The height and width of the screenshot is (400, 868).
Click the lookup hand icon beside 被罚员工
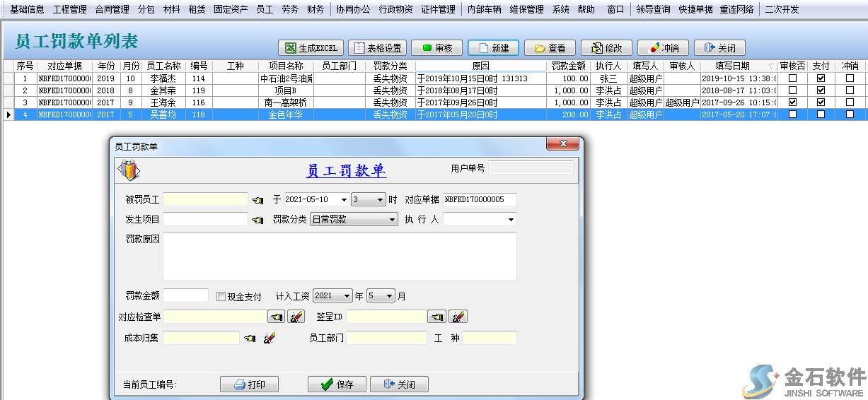pyautogui.click(x=257, y=200)
